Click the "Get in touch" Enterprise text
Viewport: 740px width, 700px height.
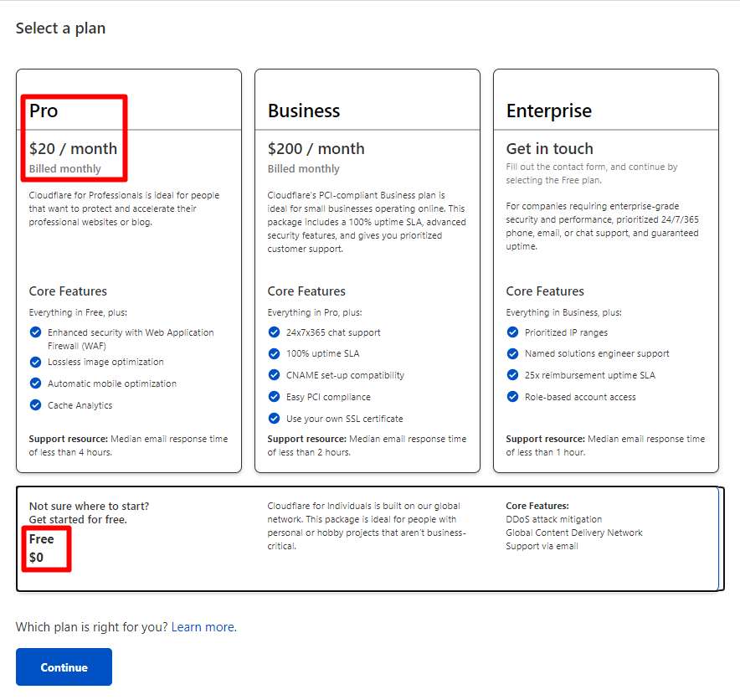coord(550,149)
